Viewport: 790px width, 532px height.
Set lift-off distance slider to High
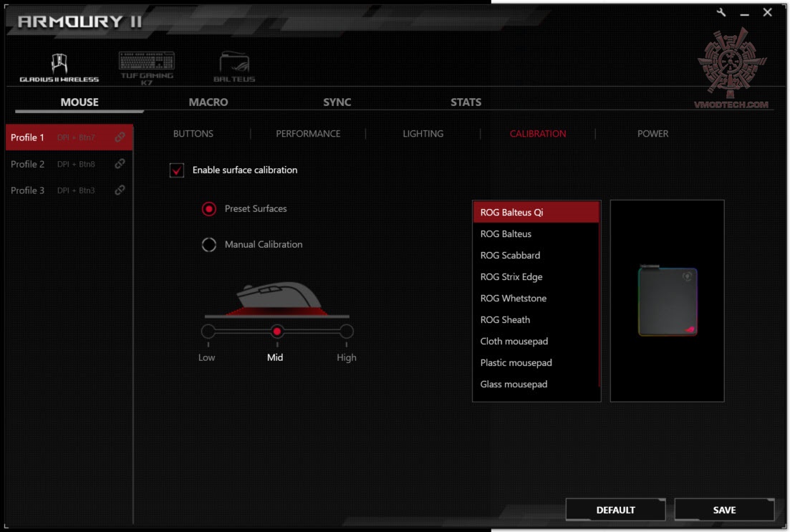tap(346, 332)
